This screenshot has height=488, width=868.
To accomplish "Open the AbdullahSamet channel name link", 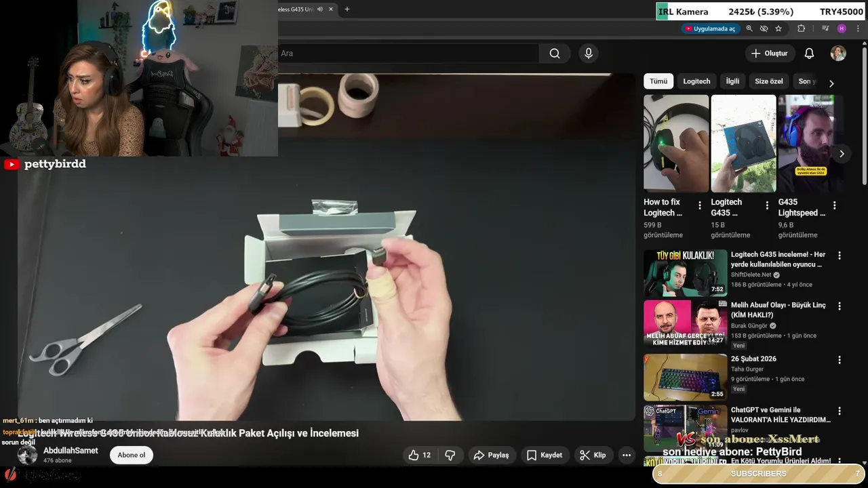I will coord(71,451).
